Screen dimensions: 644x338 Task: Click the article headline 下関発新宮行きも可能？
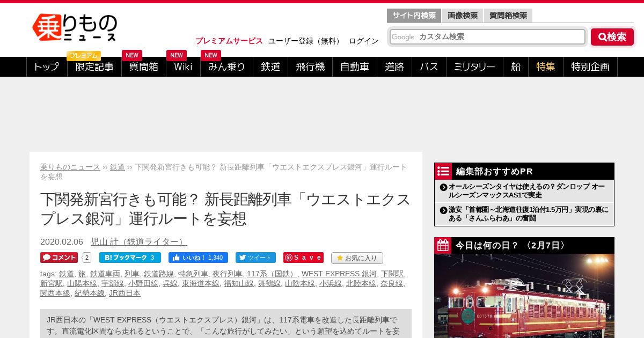[225, 209]
